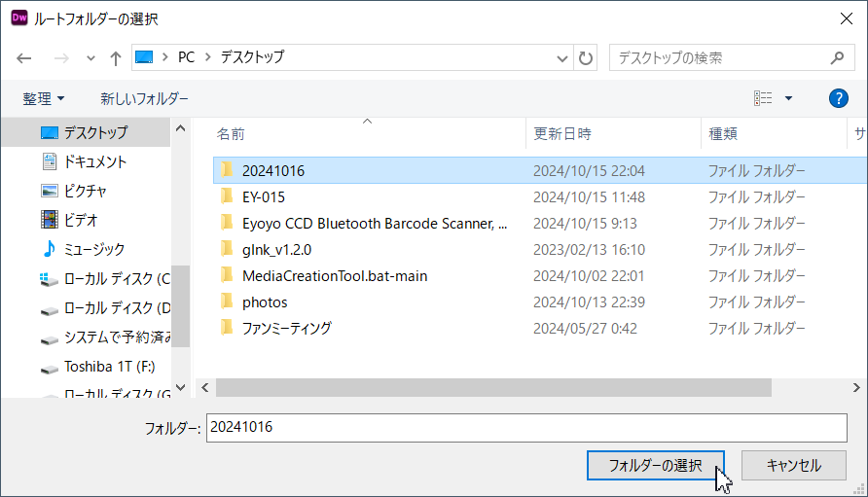
Task: Refresh the Desktop folder listing
Action: point(586,57)
